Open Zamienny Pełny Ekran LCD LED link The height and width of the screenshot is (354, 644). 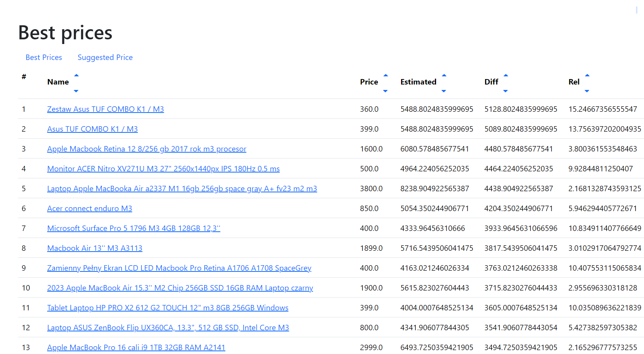coord(179,268)
